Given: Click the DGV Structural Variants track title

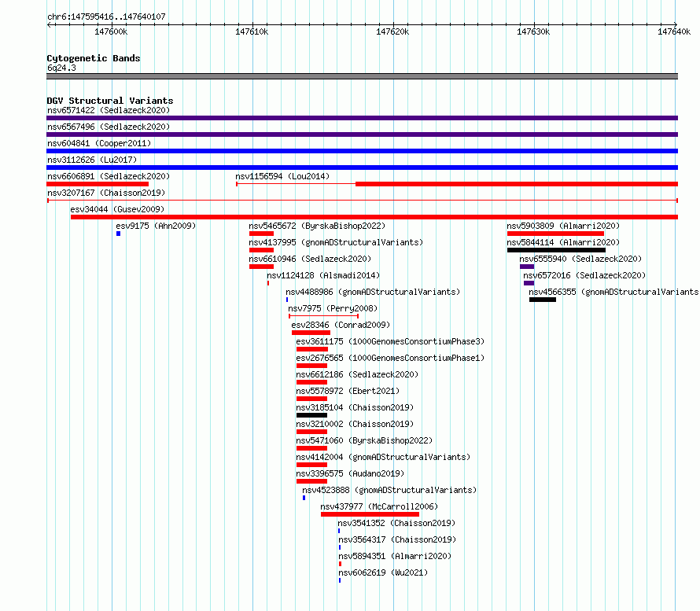Looking at the screenshot, I should (x=110, y=101).
